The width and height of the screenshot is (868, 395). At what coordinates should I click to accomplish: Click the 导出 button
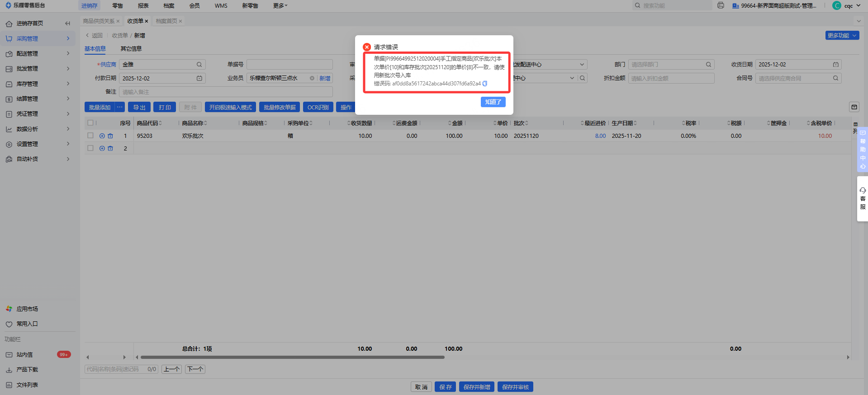(x=139, y=107)
